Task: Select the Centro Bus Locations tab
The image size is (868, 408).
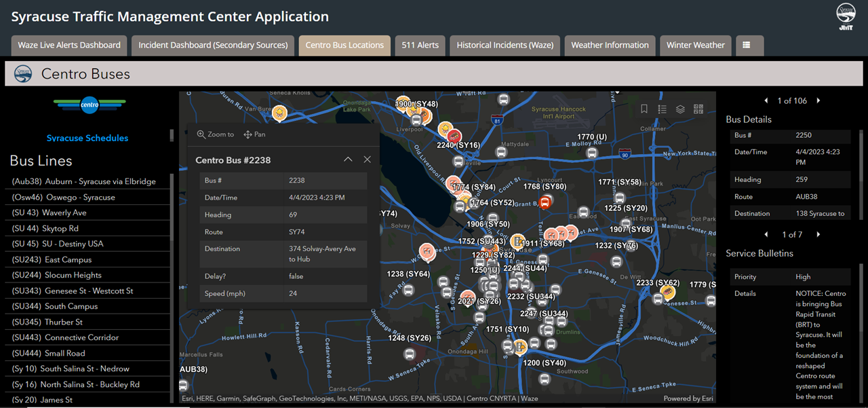Action: 344,45
